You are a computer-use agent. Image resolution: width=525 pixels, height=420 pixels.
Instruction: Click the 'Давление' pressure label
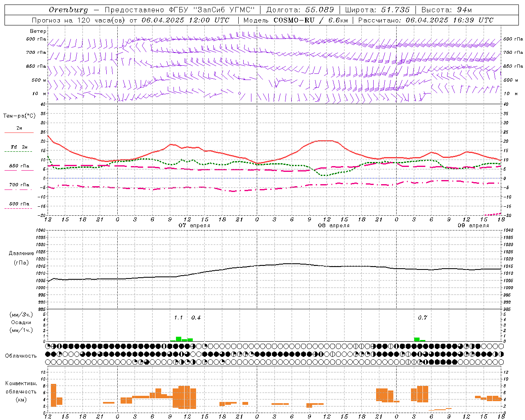21,253
